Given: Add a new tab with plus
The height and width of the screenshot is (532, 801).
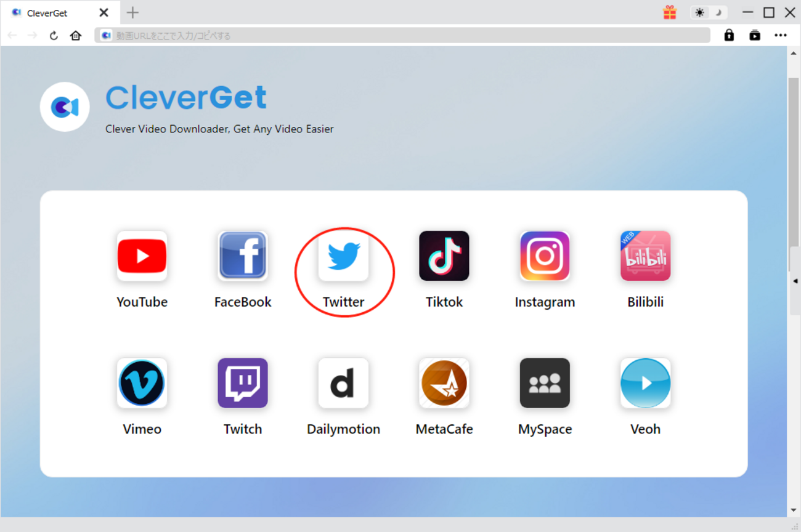Looking at the screenshot, I should tap(132, 12).
